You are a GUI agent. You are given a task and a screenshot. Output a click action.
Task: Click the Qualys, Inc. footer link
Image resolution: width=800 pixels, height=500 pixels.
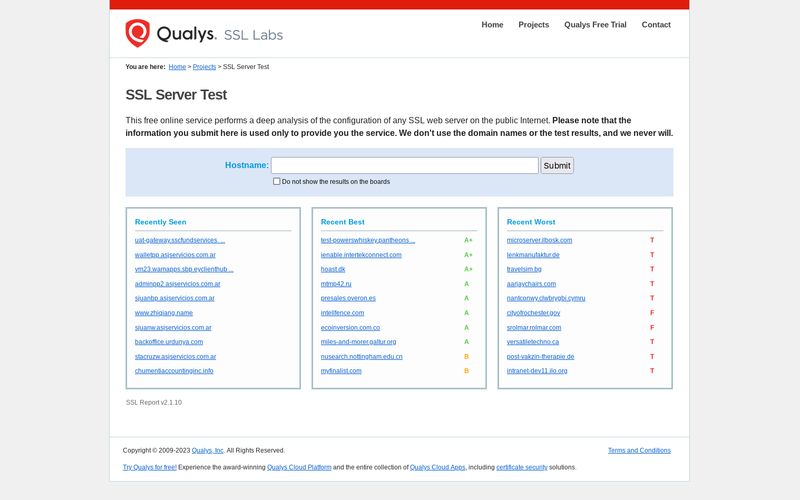click(208, 451)
